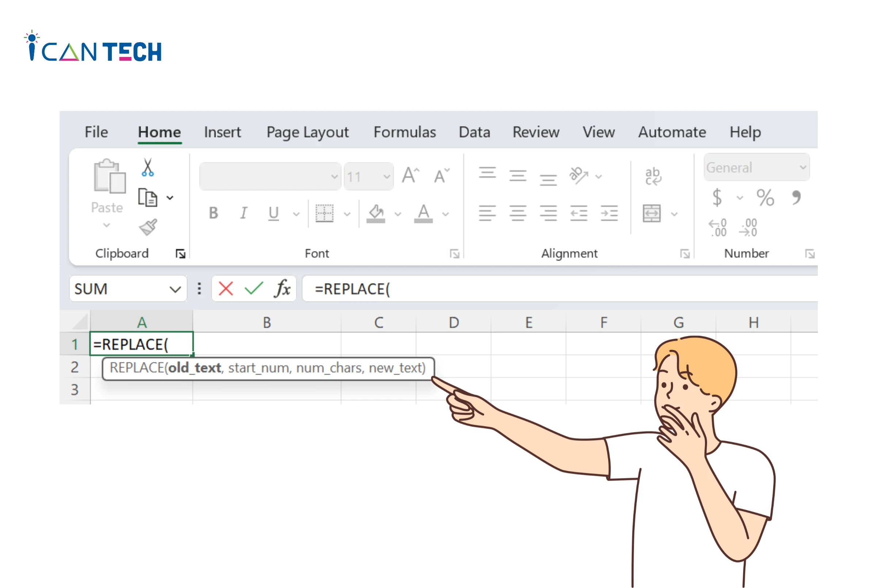Expand the Paste options chevron

coord(107,225)
